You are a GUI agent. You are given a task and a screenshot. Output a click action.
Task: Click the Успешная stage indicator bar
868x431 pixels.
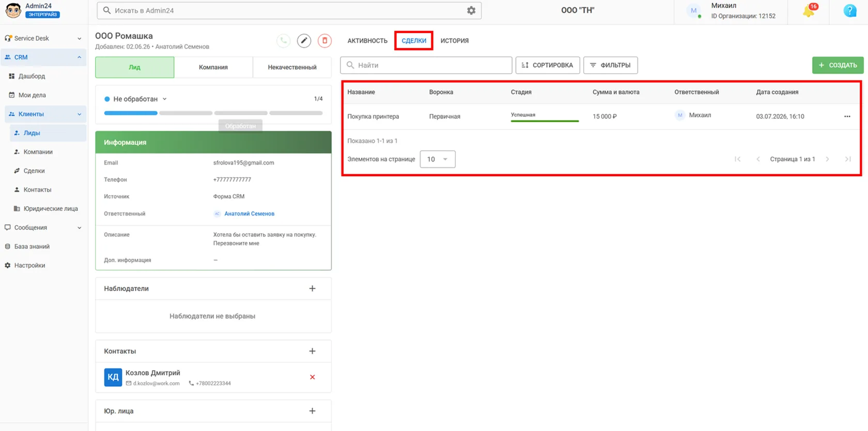pos(545,120)
